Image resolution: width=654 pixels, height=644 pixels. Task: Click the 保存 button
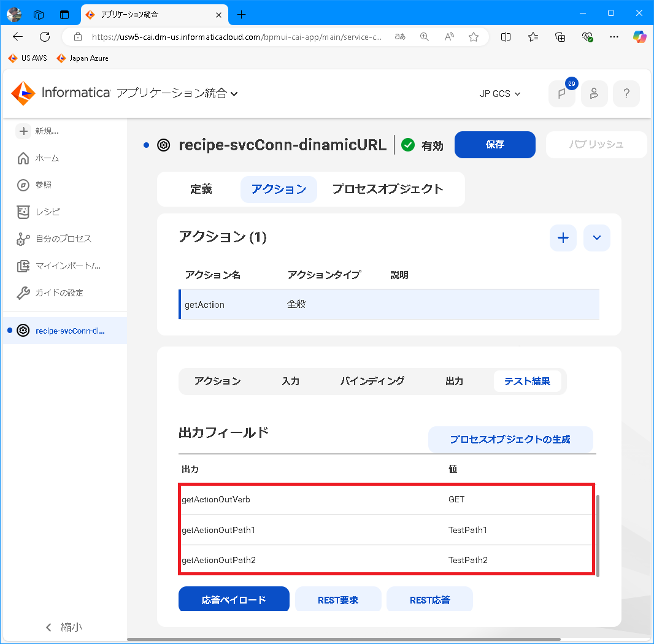494,145
